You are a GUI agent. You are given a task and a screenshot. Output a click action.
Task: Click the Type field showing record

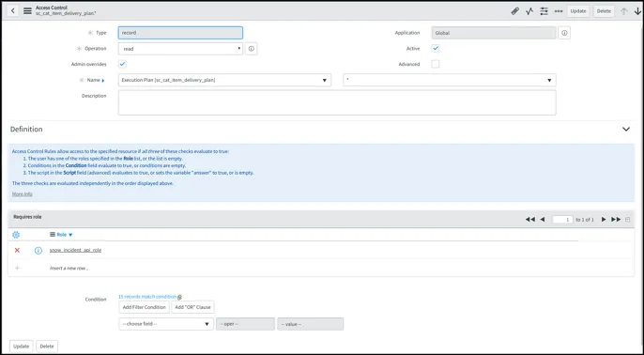pos(180,33)
